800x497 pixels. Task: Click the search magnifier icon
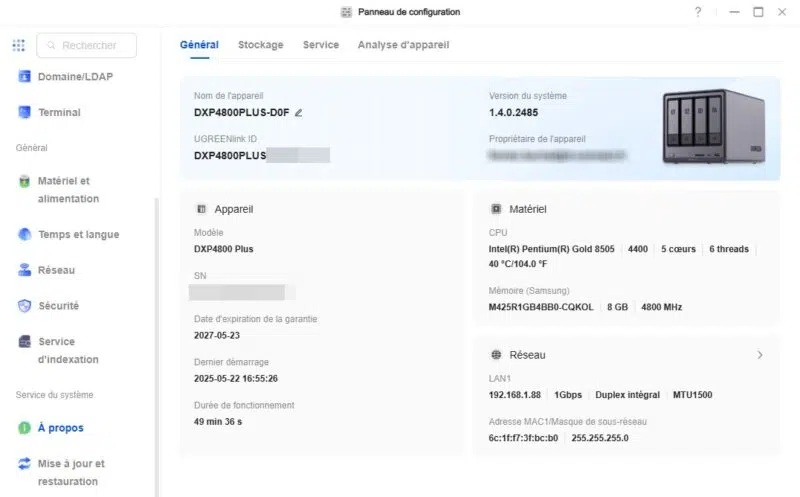pyautogui.click(x=51, y=45)
